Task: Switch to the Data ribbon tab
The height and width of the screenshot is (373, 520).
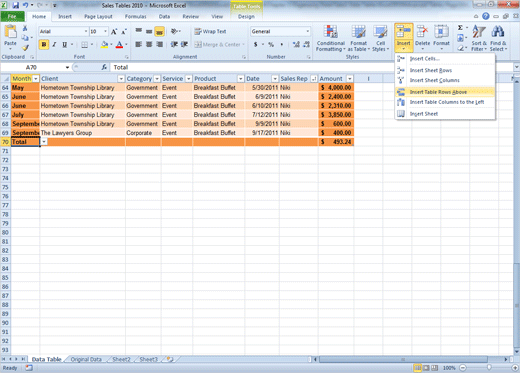Action: coord(164,16)
